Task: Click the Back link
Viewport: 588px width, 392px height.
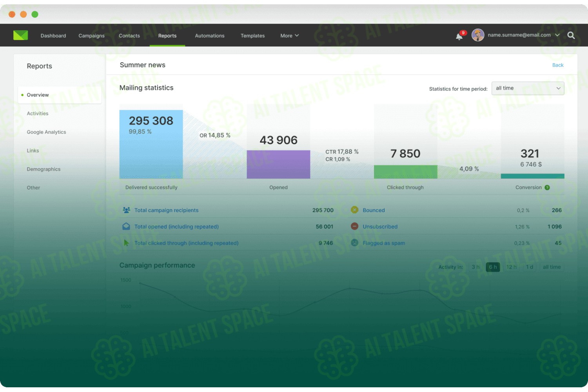Action: coord(558,65)
